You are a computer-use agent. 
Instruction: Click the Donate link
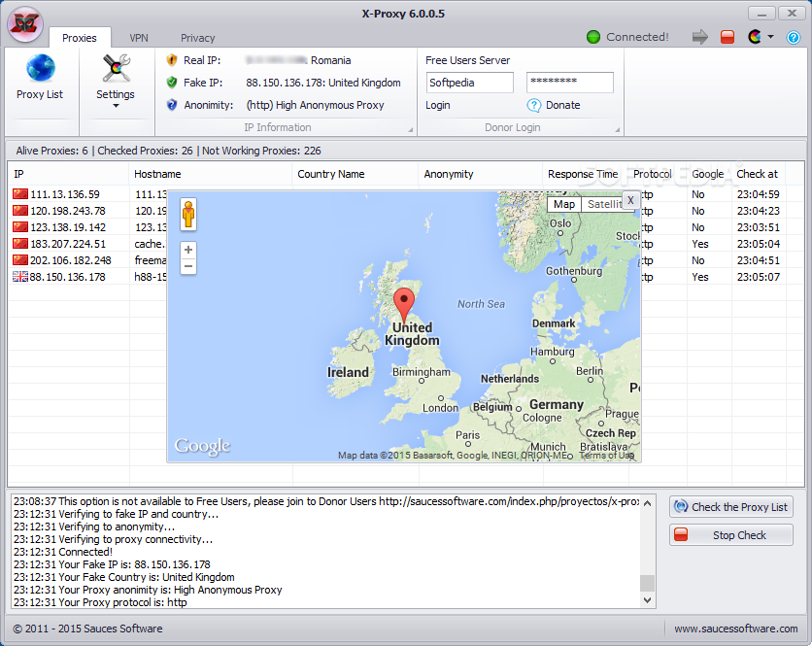point(563,105)
